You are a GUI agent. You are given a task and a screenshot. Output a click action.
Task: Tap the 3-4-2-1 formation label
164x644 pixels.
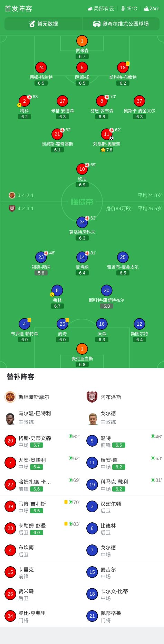pos(26,195)
